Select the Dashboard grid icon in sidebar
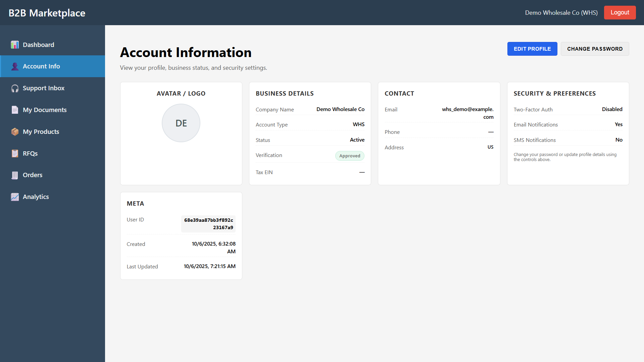 [x=15, y=44]
